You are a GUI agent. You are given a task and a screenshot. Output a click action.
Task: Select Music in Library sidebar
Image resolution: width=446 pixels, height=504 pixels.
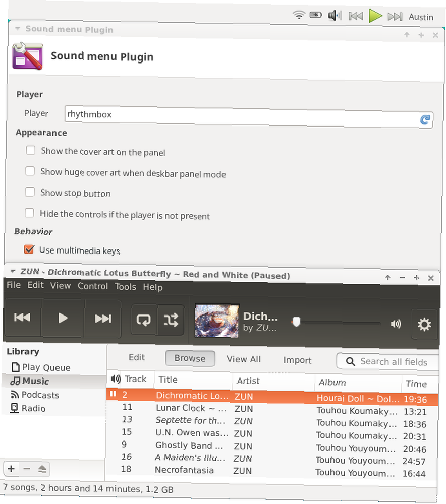point(30,381)
